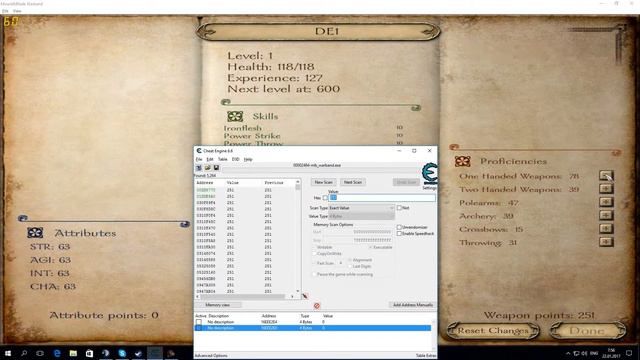Click Add Address Manually
This screenshot has width=640, height=360.
pos(412,305)
